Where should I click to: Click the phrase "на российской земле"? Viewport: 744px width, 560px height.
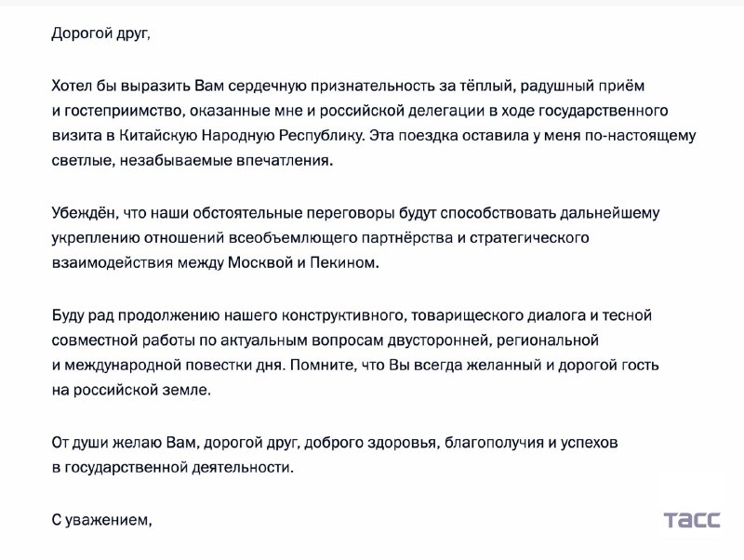tap(131, 391)
